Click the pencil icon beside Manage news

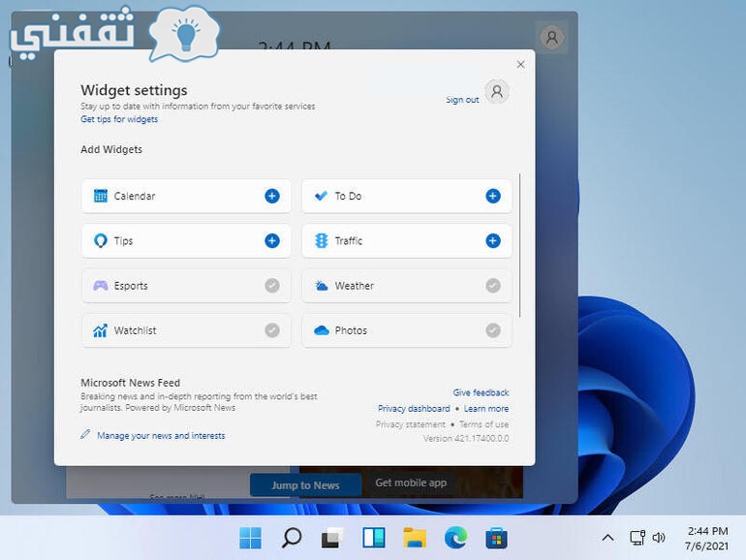85,434
